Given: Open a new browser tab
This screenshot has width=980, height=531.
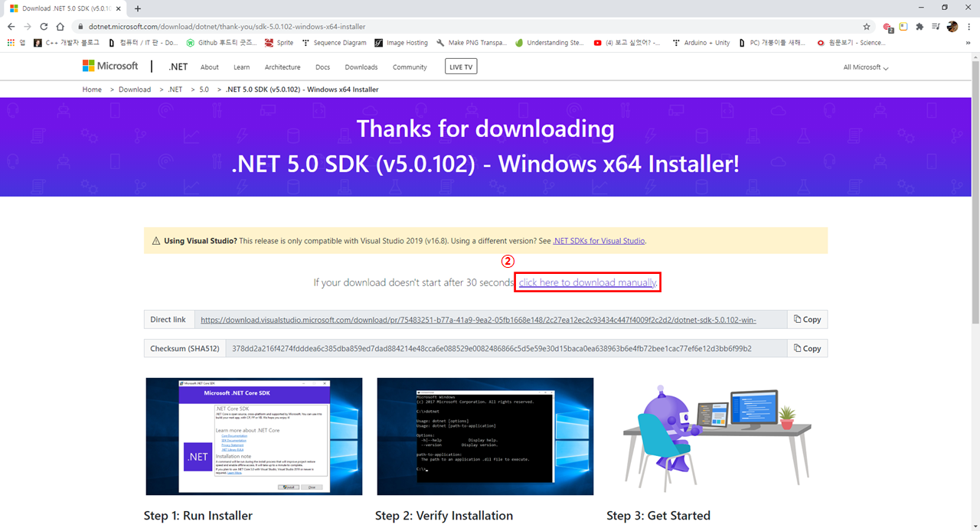Looking at the screenshot, I should point(138,8).
